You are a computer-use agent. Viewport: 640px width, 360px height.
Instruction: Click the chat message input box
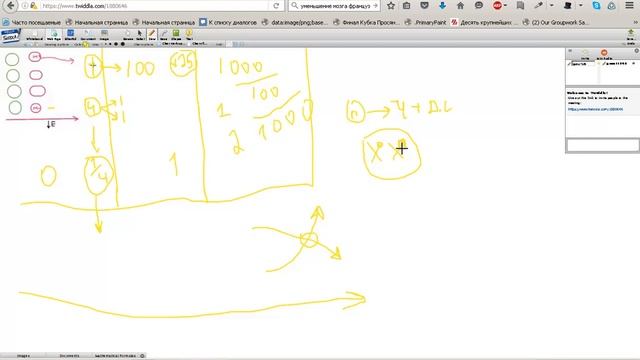coord(602,145)
